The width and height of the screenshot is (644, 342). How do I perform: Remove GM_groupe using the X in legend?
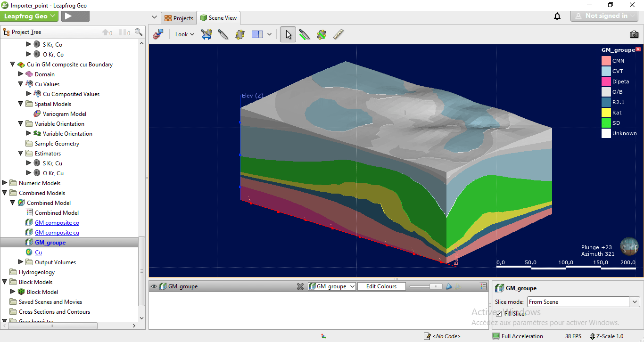point(639,49)
